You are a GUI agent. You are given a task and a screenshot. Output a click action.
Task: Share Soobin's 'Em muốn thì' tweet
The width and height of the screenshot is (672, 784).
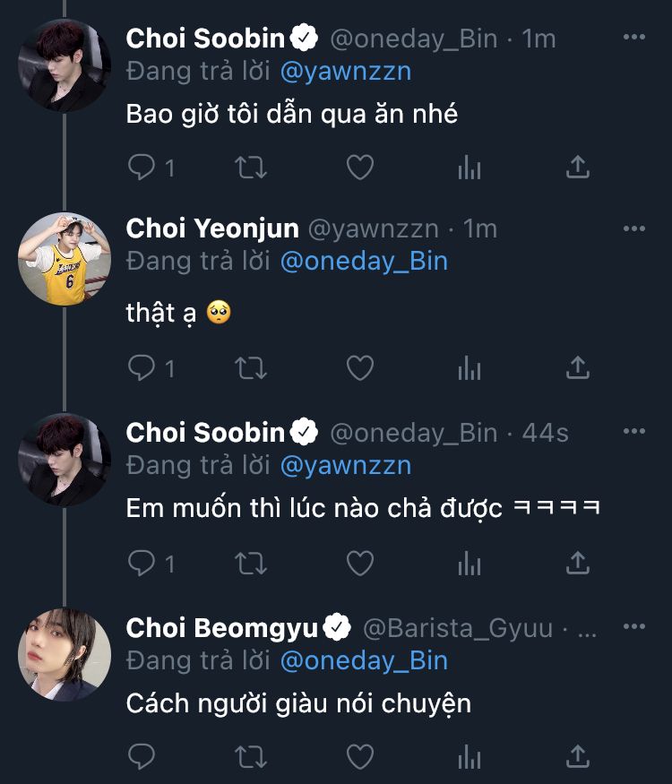point(578,562)
